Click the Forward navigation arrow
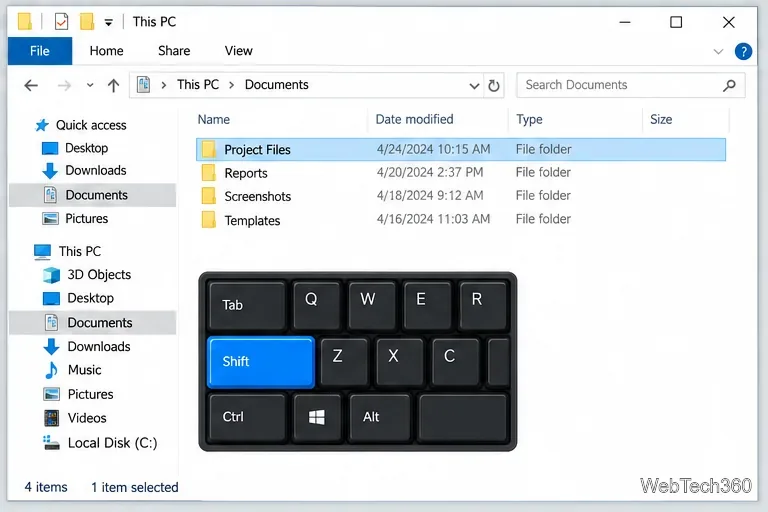Screen dimensions: 768x512 (64, 86)
